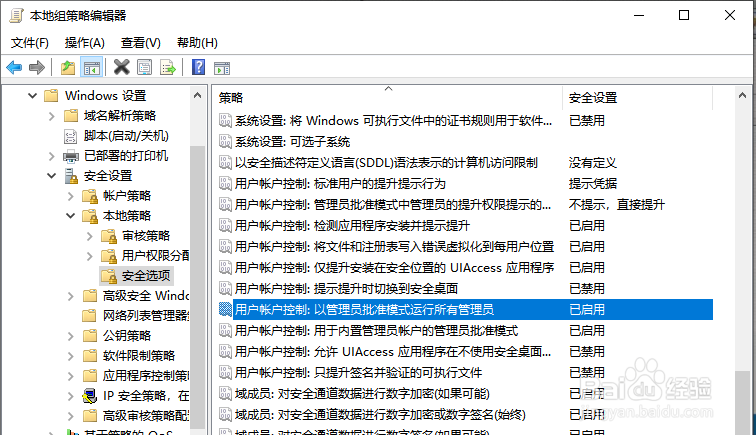This screenshot has height=439, width=756.
Task: Minimize the 本地组策略编辑器 window
Action: (639, 15)
